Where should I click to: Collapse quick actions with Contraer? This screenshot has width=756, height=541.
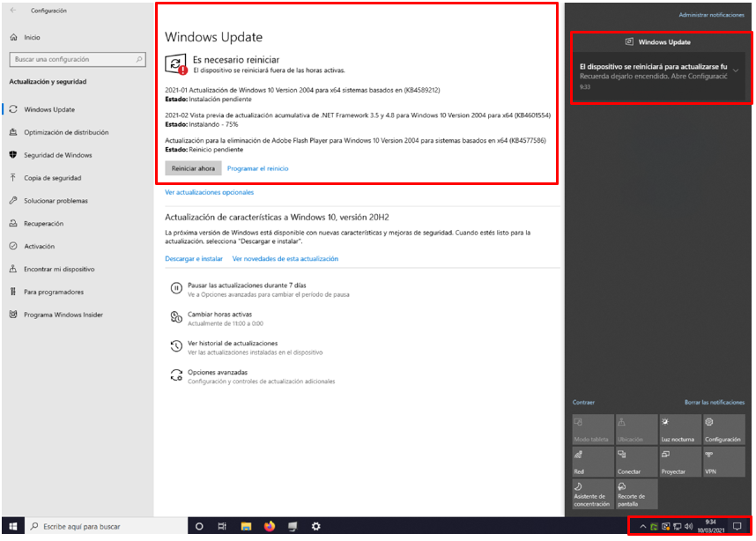click(583, 402)
